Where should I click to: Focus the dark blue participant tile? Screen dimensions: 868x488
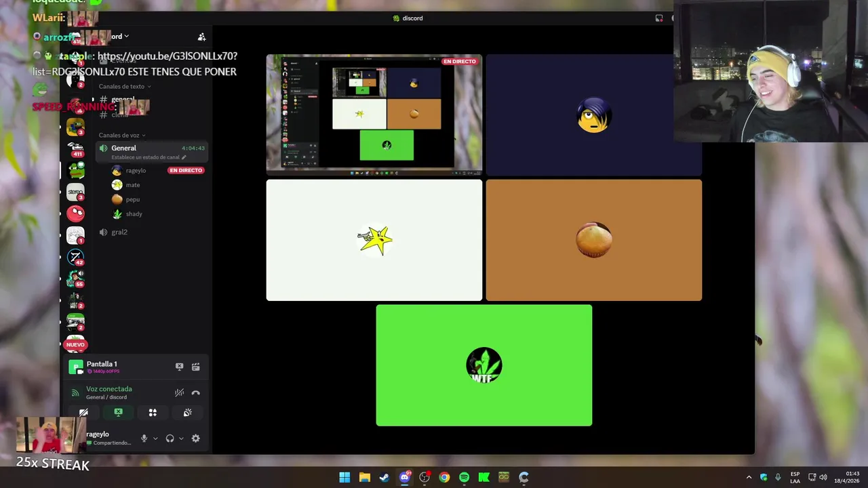click(x=593, y=115)
